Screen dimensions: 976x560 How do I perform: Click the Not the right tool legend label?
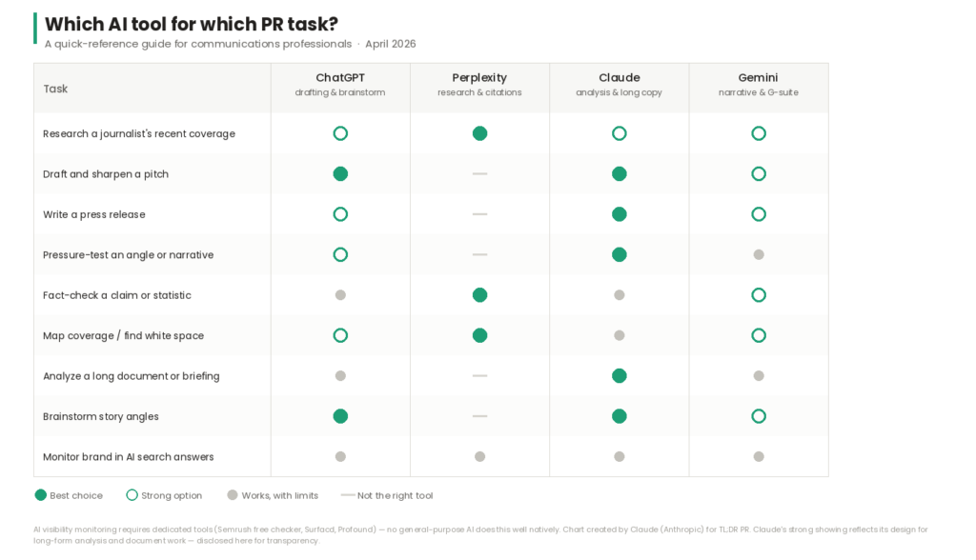coord(395,495)
